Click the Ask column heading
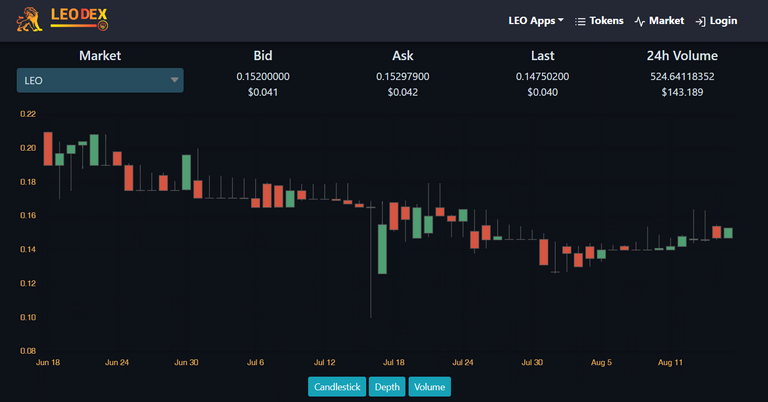 (403, 55)
